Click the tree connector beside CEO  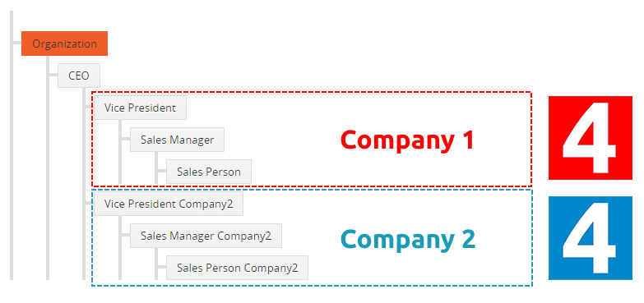point(53,75)
